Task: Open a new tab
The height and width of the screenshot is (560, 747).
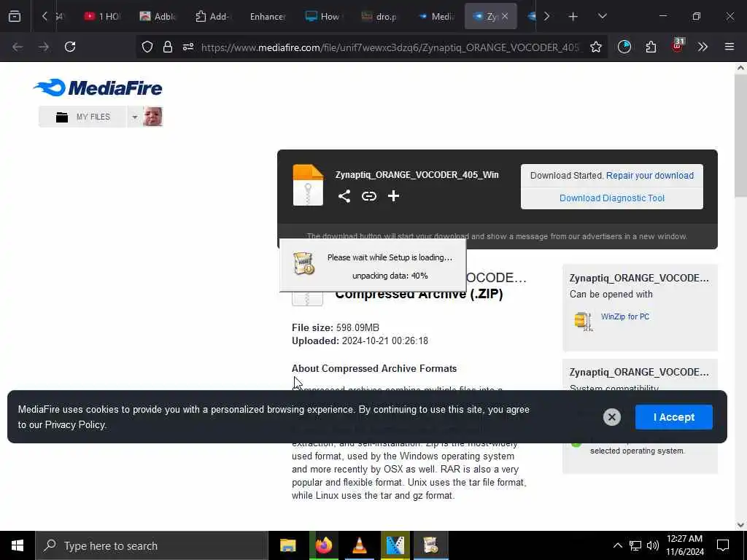Action: (573, 17)
